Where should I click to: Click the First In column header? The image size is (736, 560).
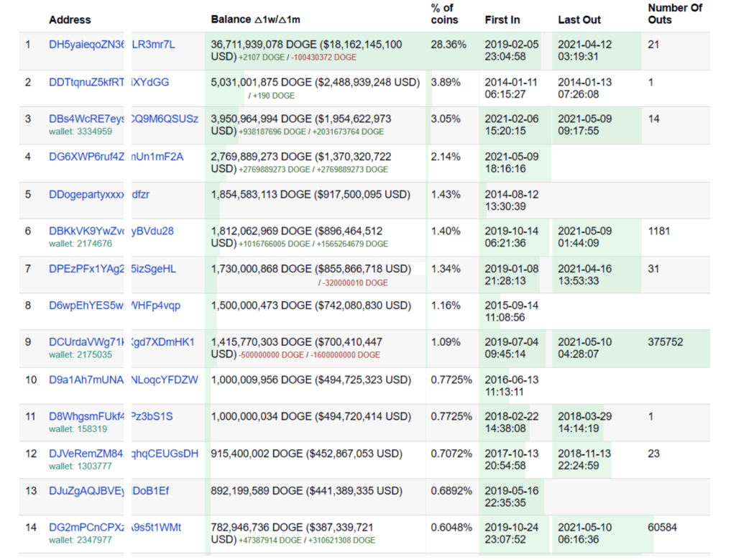click(502, 19)
